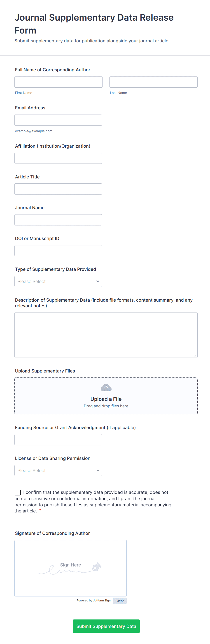Focus the Last Name text box
Viewport: 210px width, 644px height.
coord(153,82)
